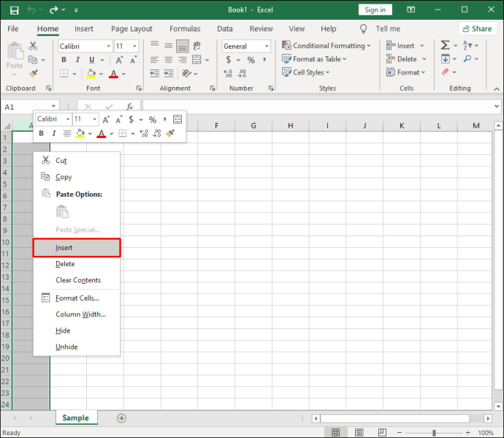This screenshot has width=504, height=438.
Task: Toggle Bottom Align in the ribbon
Action: click(183, 46)
